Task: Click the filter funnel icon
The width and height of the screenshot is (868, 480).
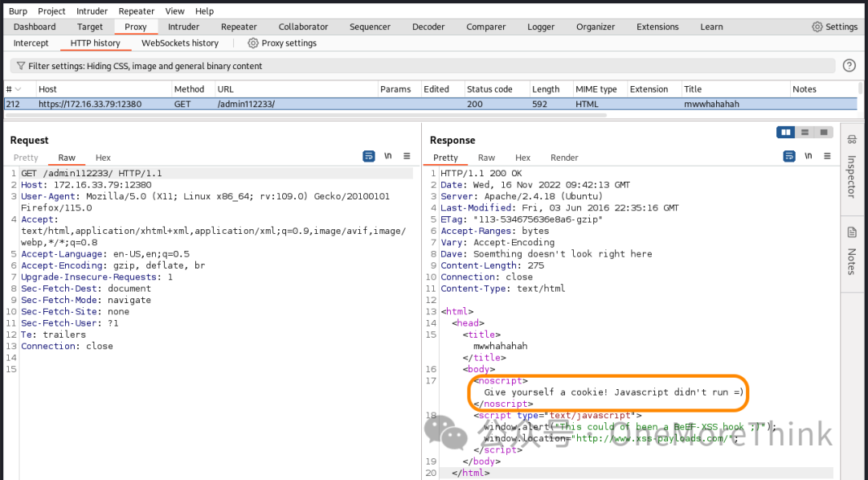Action: (20, 66)
